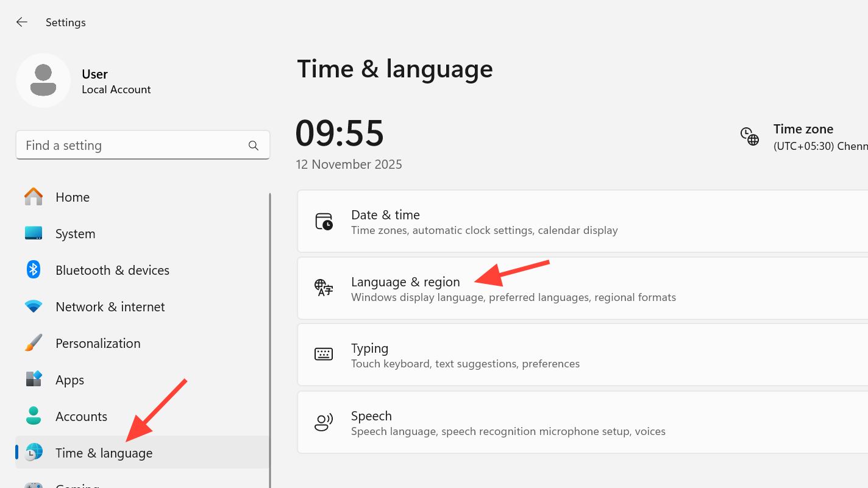The height and width of the screenshot is (488, 868).
Task: Click the User Local Account name
Action: tap(116, 81)
